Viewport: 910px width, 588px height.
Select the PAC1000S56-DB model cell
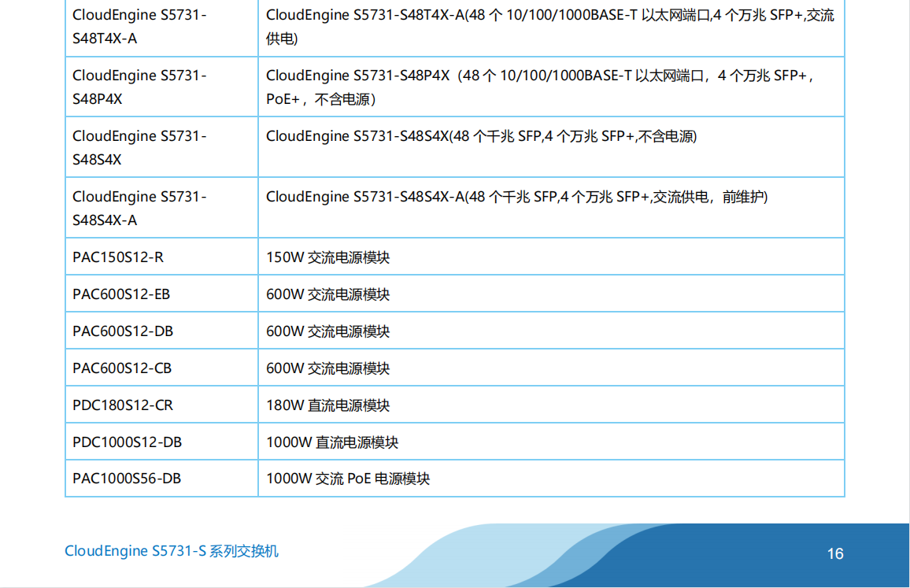point(127,479)
